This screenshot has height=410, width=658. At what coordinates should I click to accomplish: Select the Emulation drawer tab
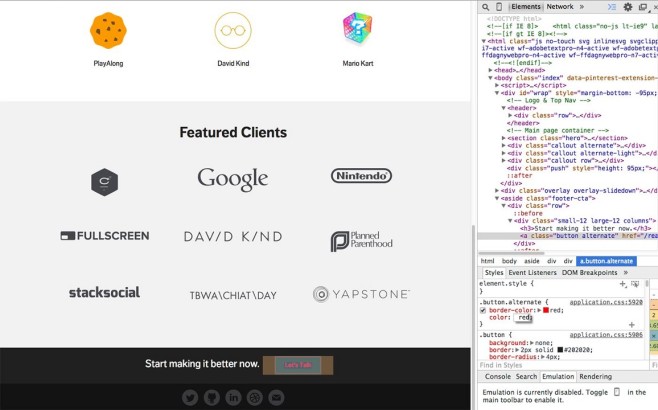[558, 376]
